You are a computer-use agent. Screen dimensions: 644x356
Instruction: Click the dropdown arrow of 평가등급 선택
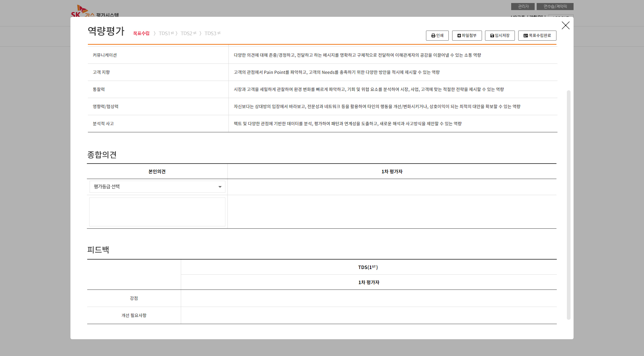[220, 187]
